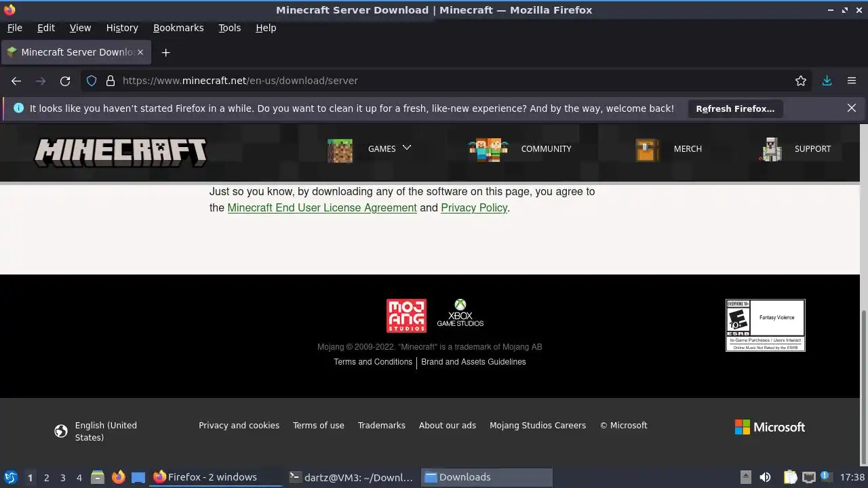Select the Minecraft Server Download tab
The width and height of the screenshot is (868, 488).
76,52
